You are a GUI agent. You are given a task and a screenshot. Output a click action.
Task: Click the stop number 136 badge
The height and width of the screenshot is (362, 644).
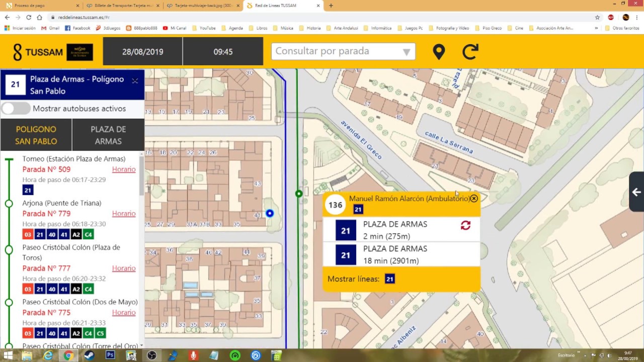click(335, 205)
